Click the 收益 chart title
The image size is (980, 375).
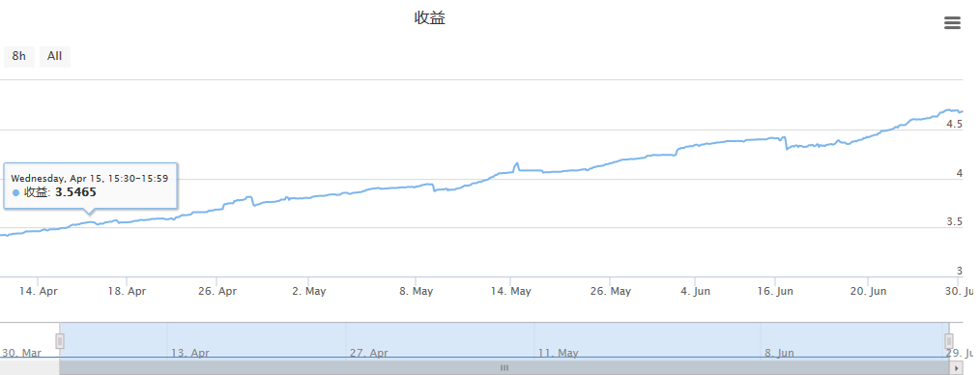click(x=430, y=18)
